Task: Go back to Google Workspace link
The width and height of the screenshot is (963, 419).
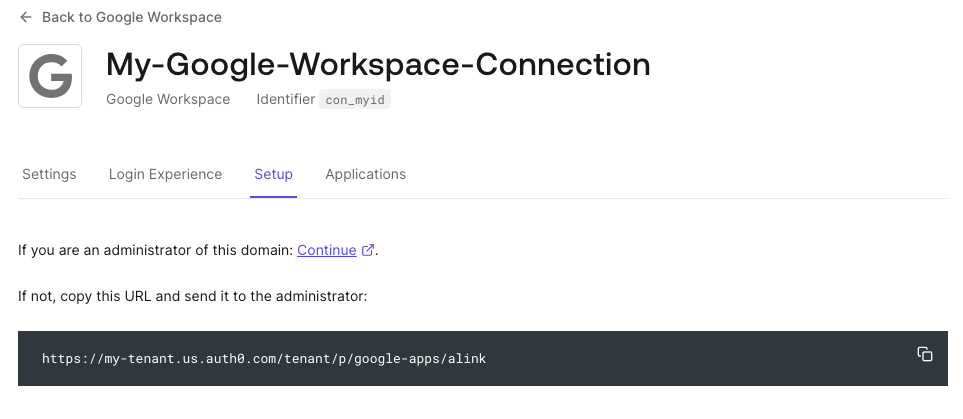Action: pos(131,17)
